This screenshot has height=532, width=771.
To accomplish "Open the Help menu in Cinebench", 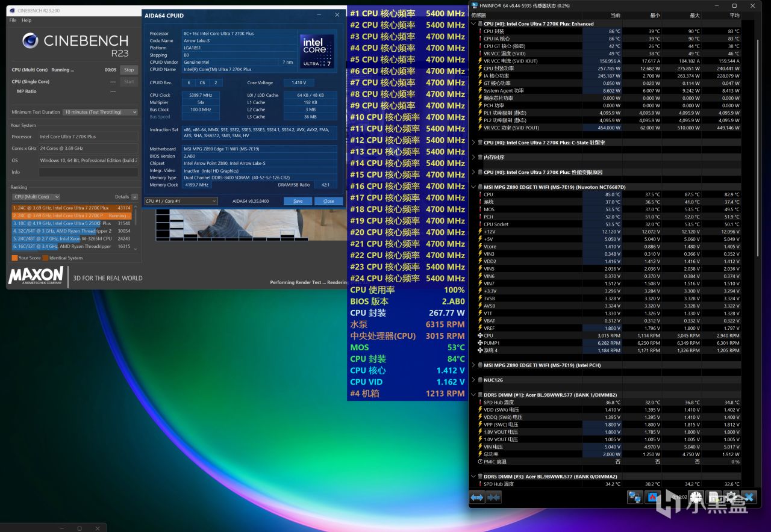I will (27, 20).
